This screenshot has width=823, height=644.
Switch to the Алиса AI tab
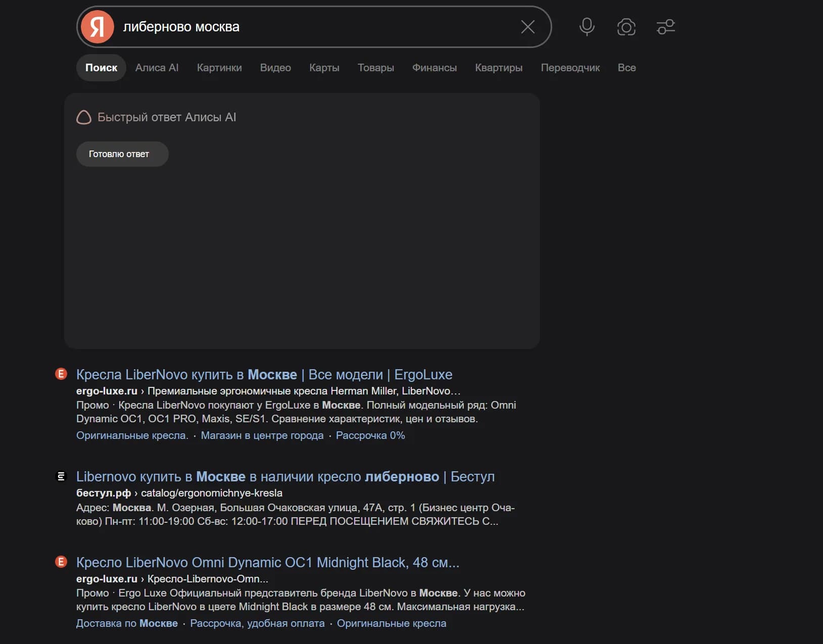tap(157, 68)
